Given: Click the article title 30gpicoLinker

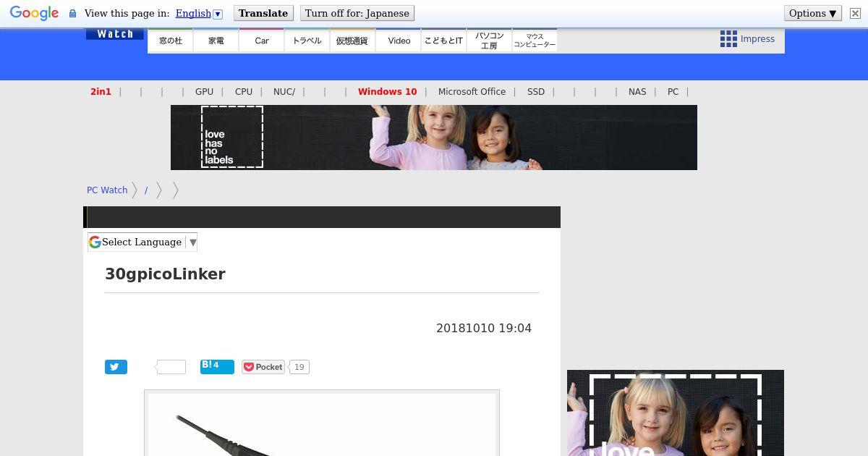Looking at the screenshot, I should click(165, 274).
